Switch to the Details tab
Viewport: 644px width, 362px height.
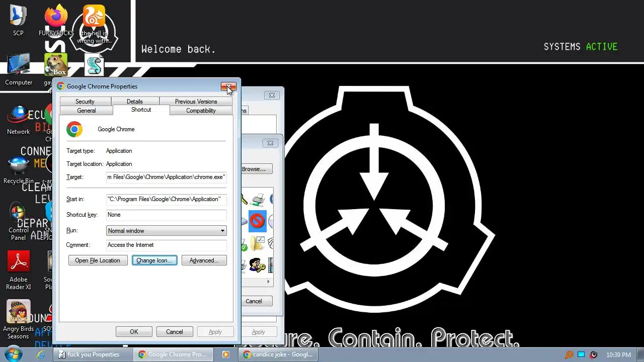click(135, 102)
